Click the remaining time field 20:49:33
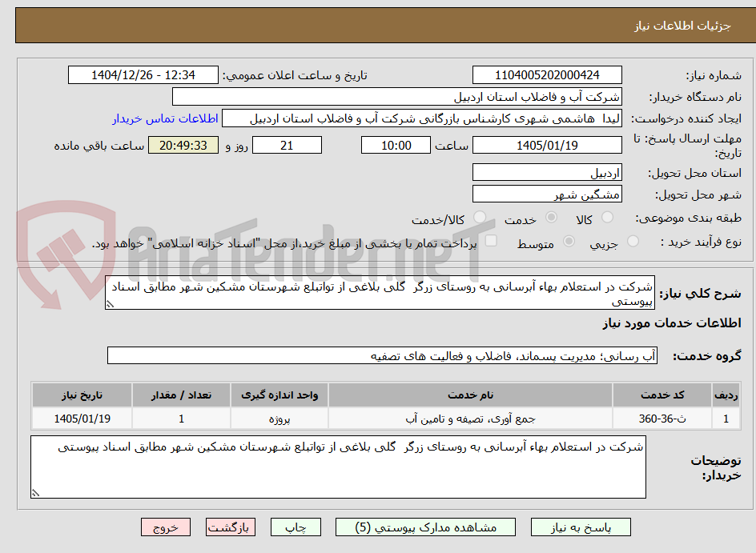This screenshot has width=756, height=553. point(183,145)
